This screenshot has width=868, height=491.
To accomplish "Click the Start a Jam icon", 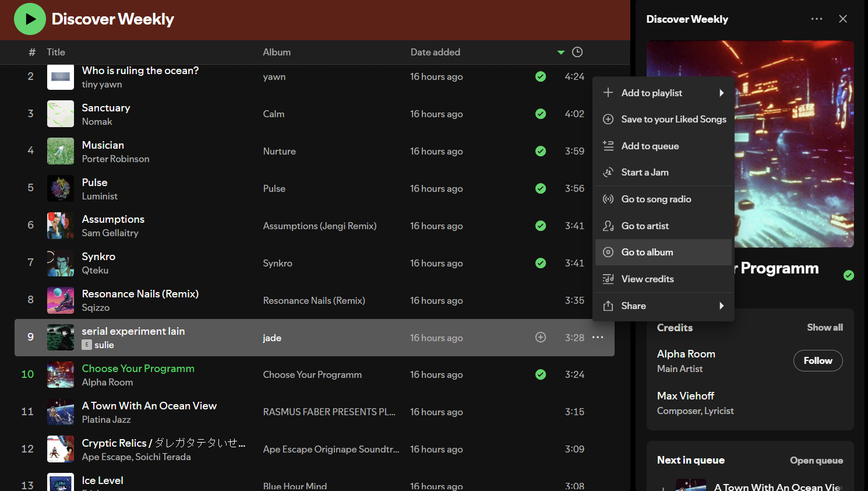I will pyautogui.click(x=608, y=172).
